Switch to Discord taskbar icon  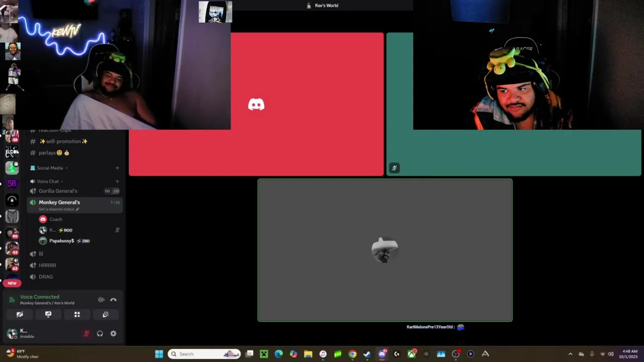pyautogui.click(x=382, y=354)
